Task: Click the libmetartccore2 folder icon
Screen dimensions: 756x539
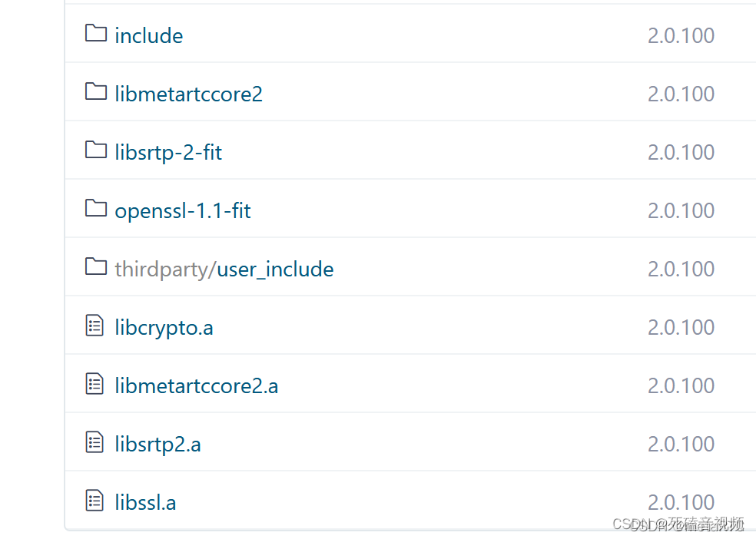Action: (x=95, y=91)
